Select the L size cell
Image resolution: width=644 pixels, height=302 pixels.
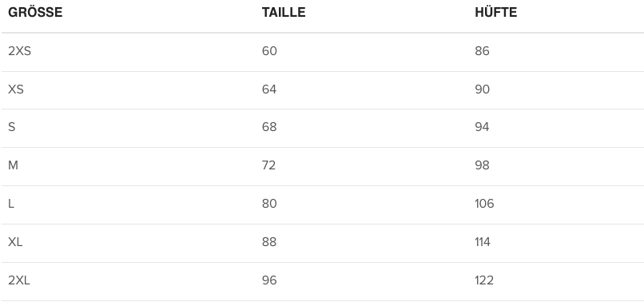(11, 204)
